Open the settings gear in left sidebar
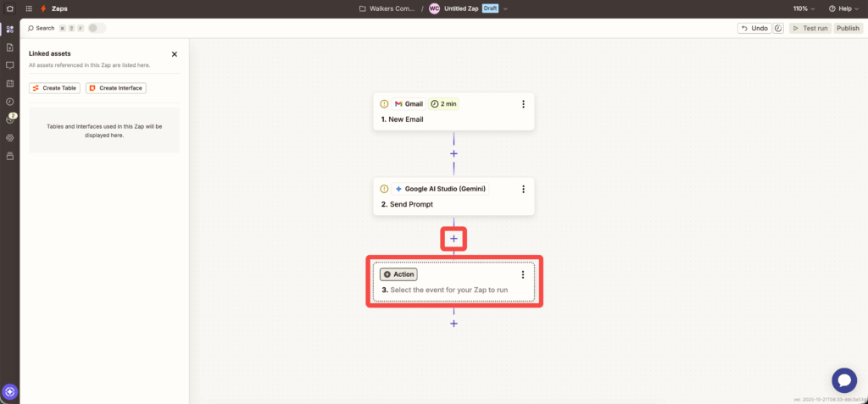The image size is (868, 404). click(x=10, y=137)
